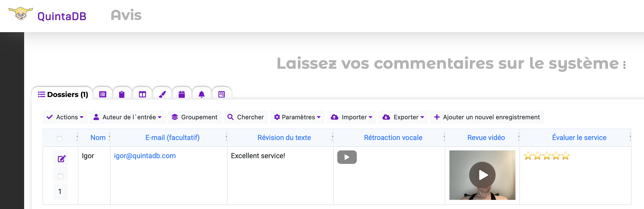Expand the Actions dropdown
This screenshot has height=209, width=644.
click(65, 117)
